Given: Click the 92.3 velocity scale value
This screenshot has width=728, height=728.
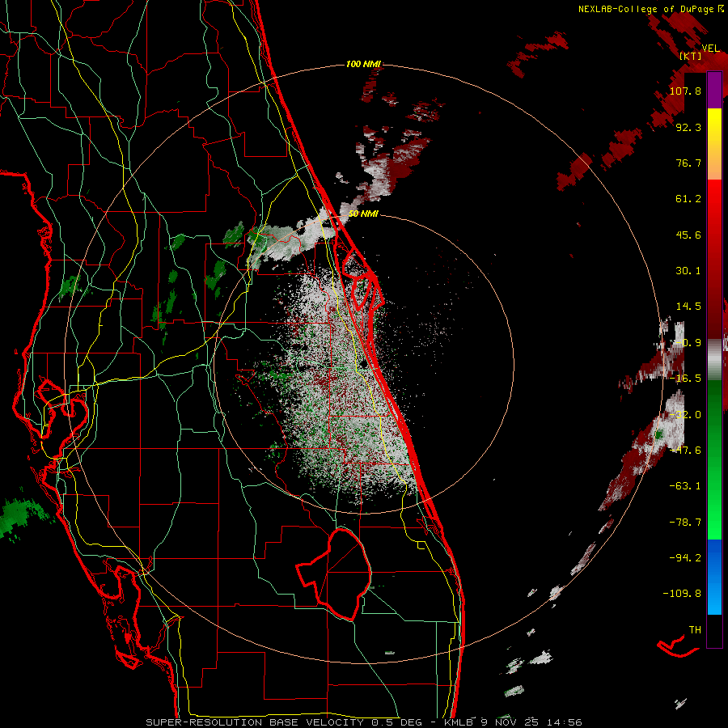Looking at the screenshot, I should click(688, 127).
